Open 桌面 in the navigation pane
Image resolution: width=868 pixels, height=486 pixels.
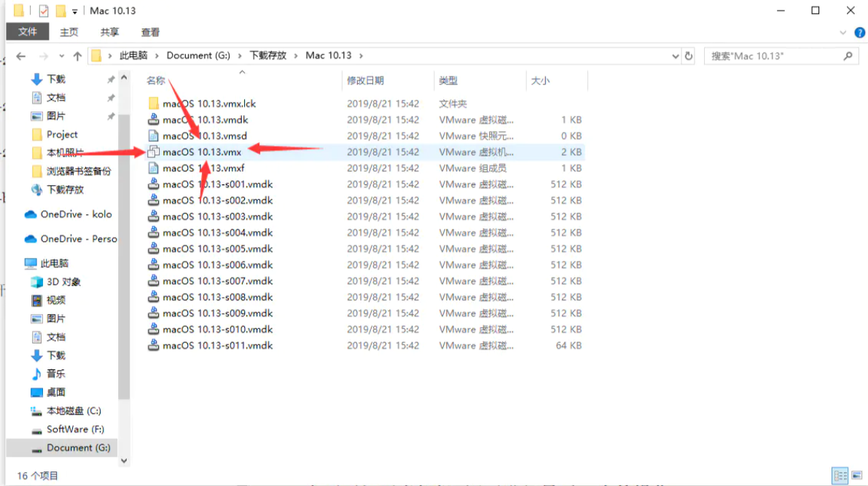[56, 392]
